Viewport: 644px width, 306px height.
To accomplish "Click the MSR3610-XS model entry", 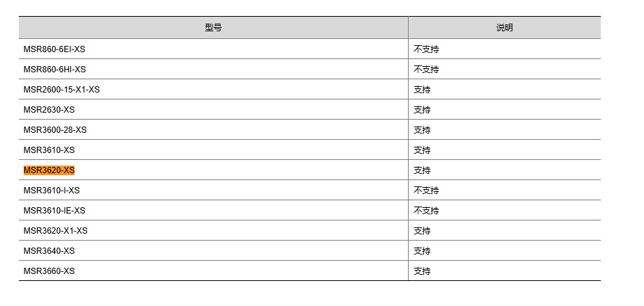I will coord(49,150).
